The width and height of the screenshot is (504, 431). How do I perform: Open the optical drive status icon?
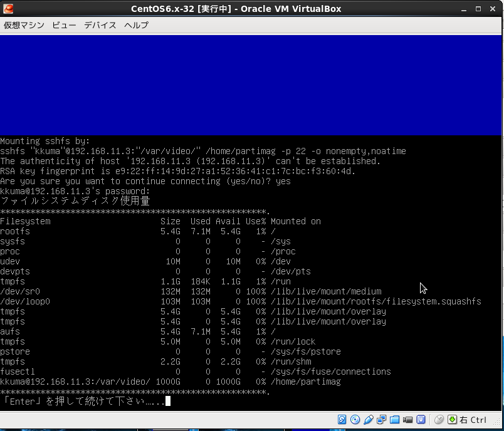coord(355,420)
